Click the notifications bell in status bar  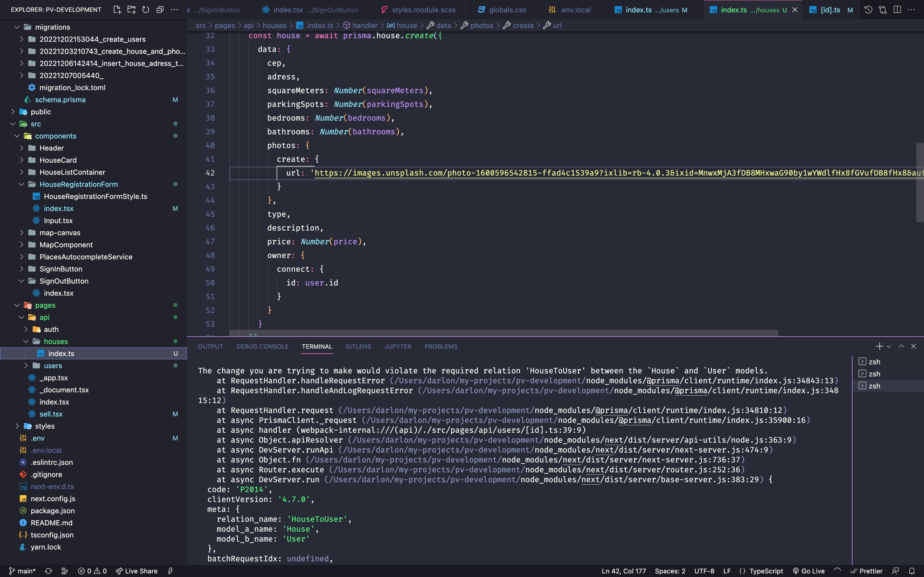(912, 571)
